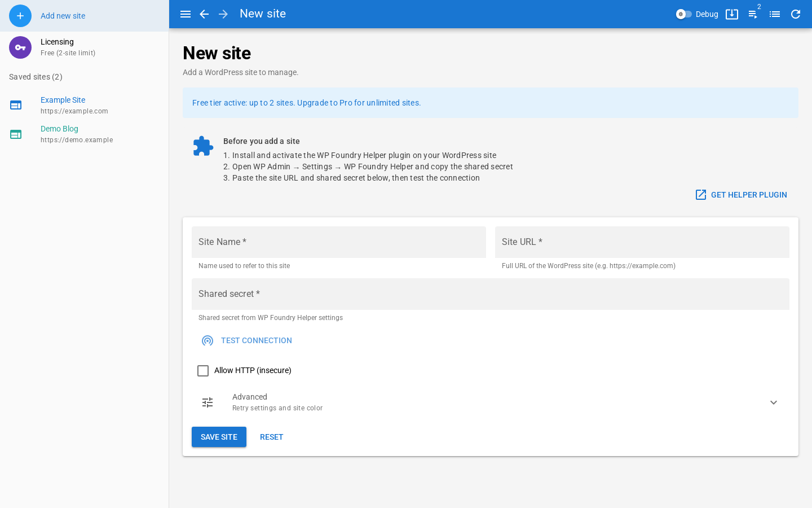This screenshot has height=508, width=812.
Task: Click the blue puzzle plugin icon
Action: click(x=203, y=146)
